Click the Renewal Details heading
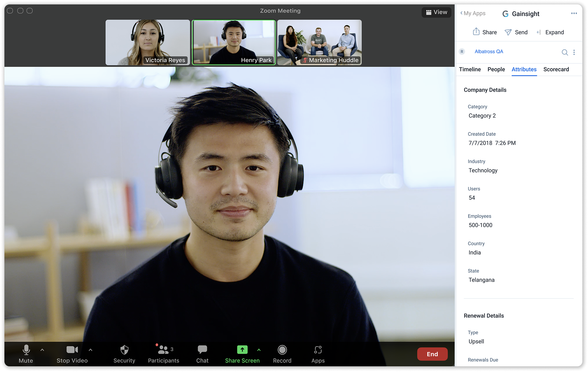The height and width of the screenshot is (372, 588). click(484, 315)
